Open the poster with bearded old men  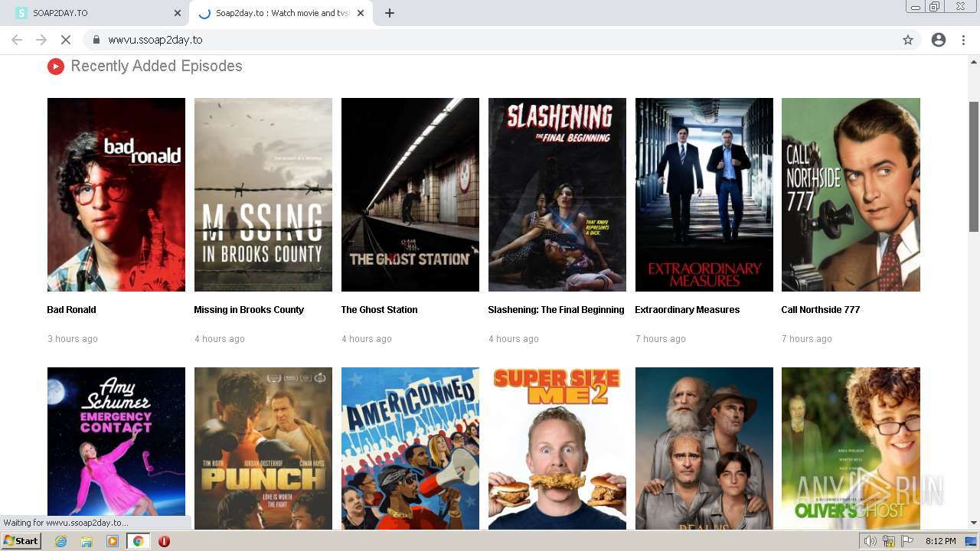[x=704, y=448]
